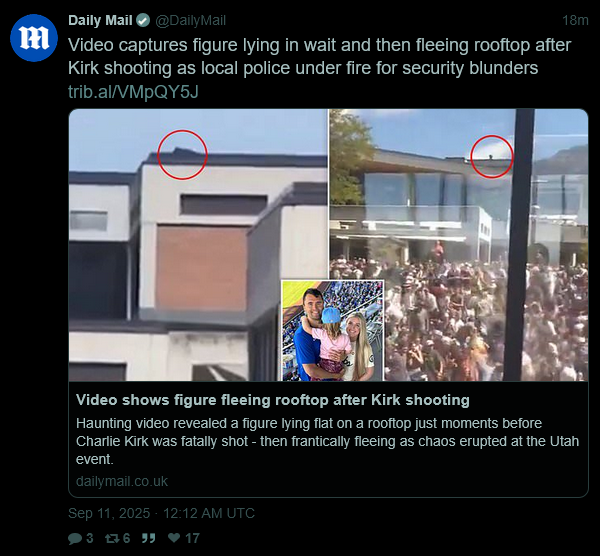Click the right crowd scene image

click(458, 245)
